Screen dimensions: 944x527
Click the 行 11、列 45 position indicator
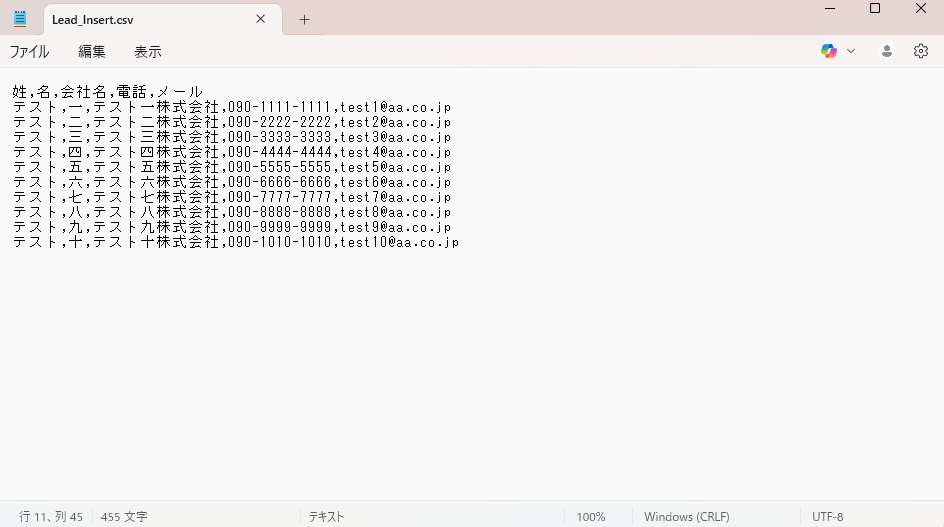[50, 516]
